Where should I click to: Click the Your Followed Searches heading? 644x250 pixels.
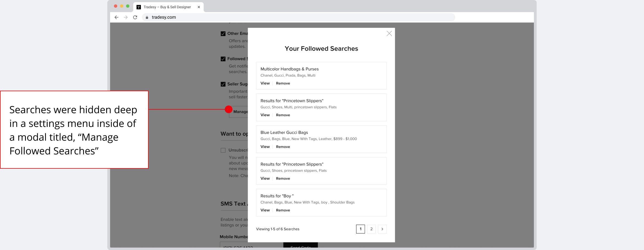(x=321, y=49)
